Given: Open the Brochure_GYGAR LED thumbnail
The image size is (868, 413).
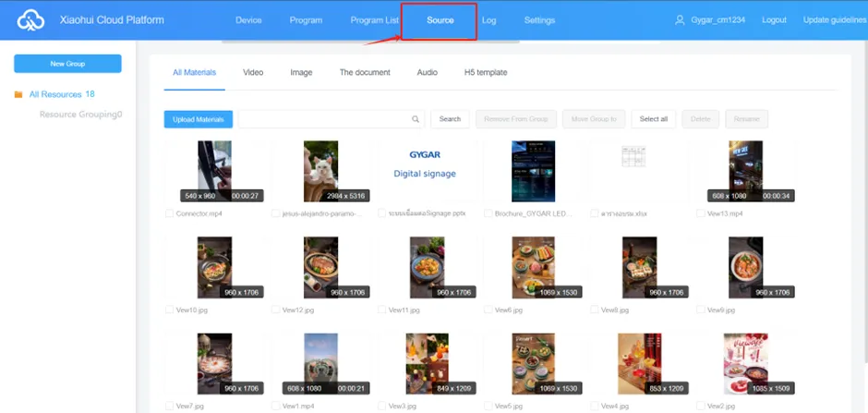Looking at the screenshot, I should tap(533, 171).
